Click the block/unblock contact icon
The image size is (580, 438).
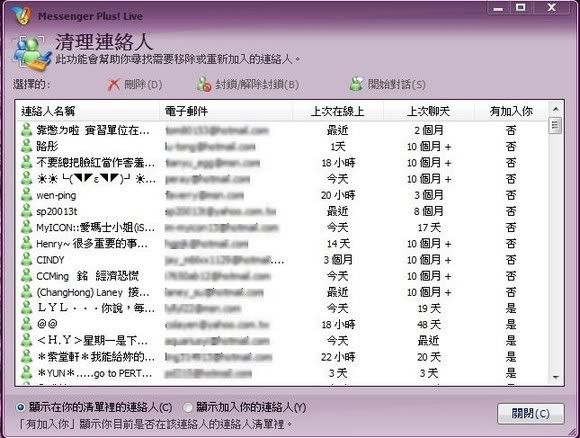[x=204, y=84]
